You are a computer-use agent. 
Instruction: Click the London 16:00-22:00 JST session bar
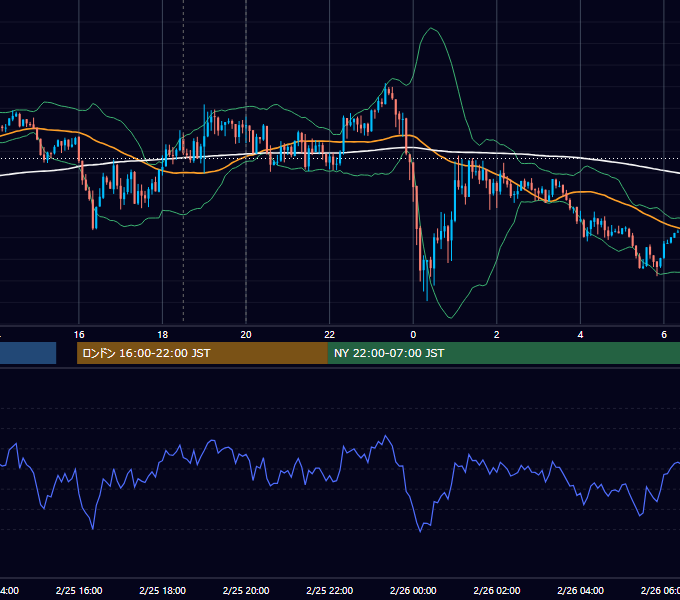pyautogui.click(x=202, y=353)
